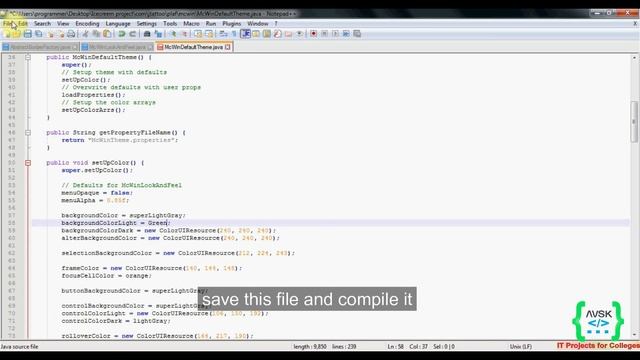Viewport: 640px width, 360px height.
Task: Click the vertical scrollbar thumb
Action: [634, 122]
